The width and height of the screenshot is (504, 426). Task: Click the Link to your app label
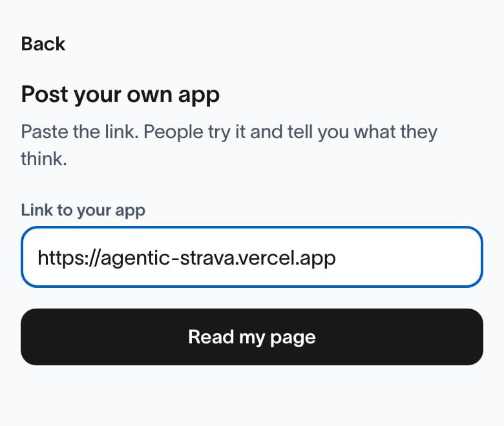click(x=83, y=210)
